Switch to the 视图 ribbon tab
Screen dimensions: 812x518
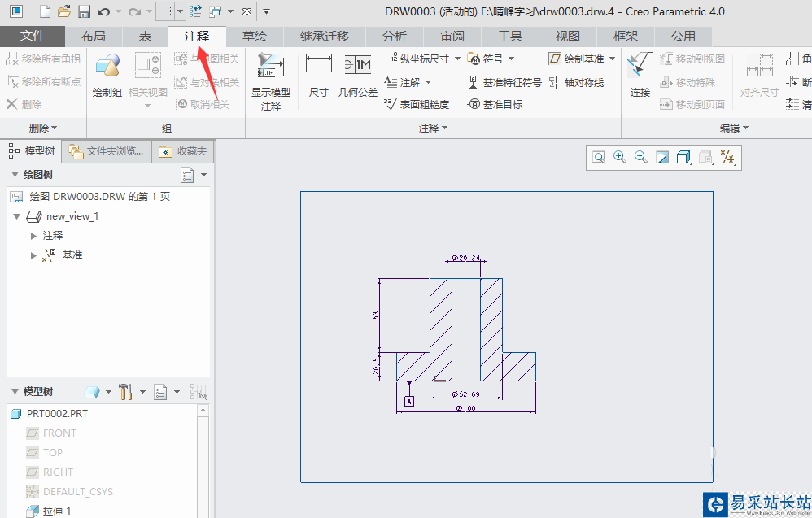(568, 37)
